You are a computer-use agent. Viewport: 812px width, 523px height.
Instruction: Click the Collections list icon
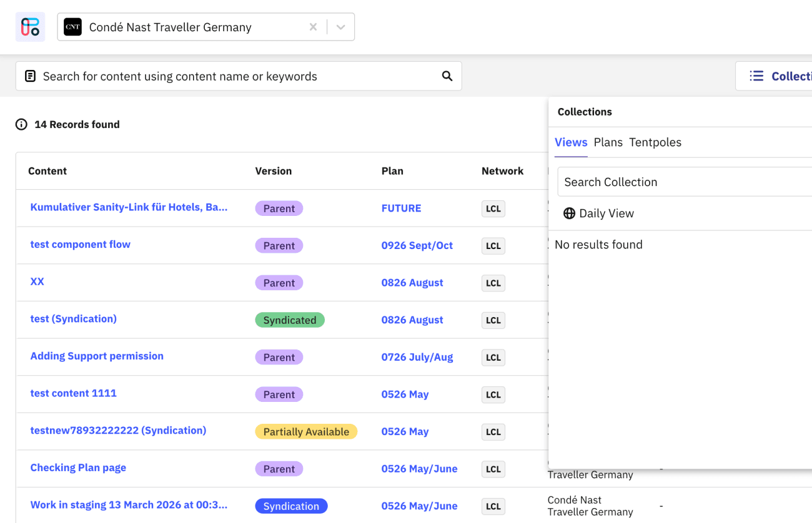756,76
